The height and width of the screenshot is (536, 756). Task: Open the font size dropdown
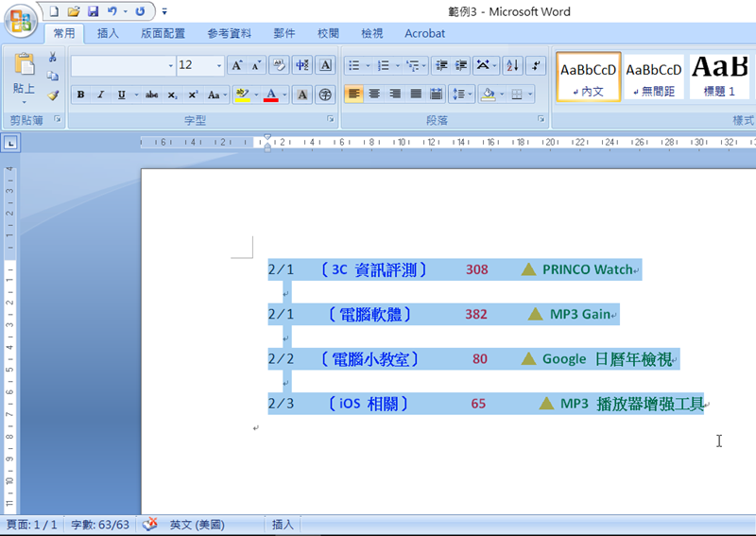point(219,66)
